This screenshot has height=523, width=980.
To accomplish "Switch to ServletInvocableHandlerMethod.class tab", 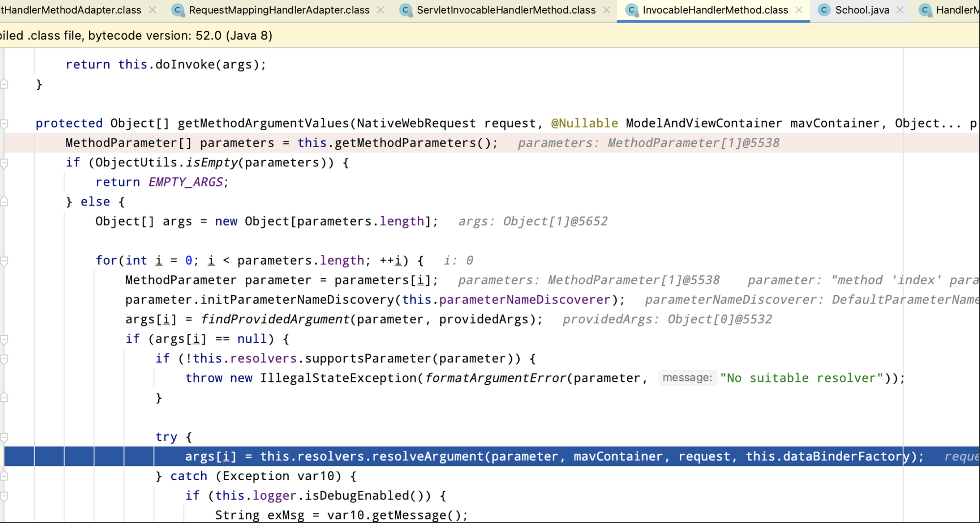I will pyautogui.click(x=506, y=10).
